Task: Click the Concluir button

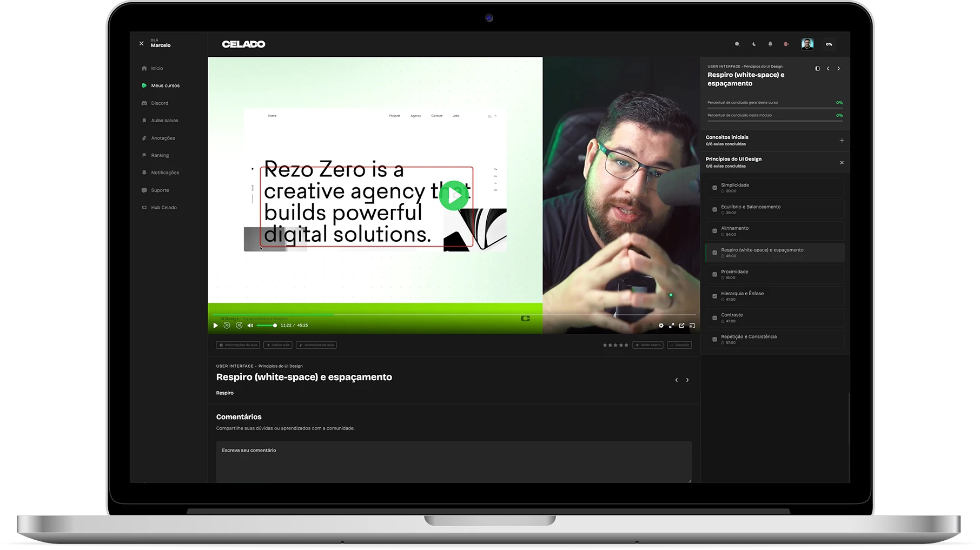Action: point(679,345)
